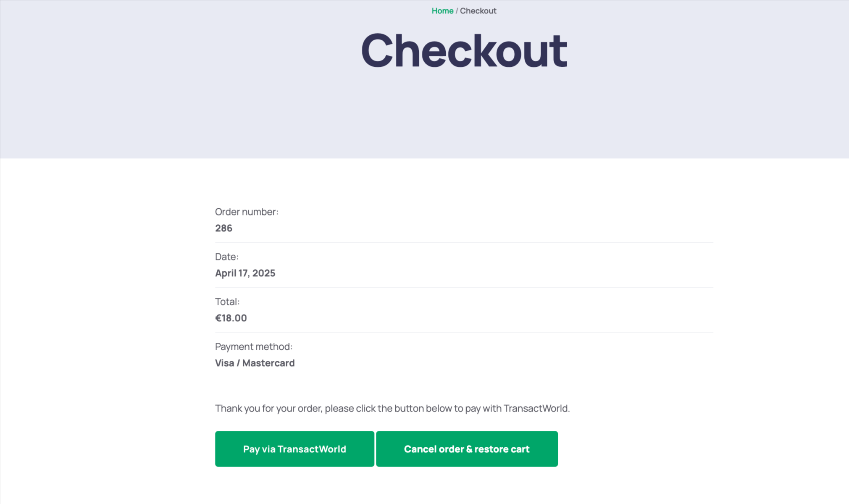Click the Home breadcrumb link
The height and width of the screenshot is (504, 849).
[x=442, y=11]
